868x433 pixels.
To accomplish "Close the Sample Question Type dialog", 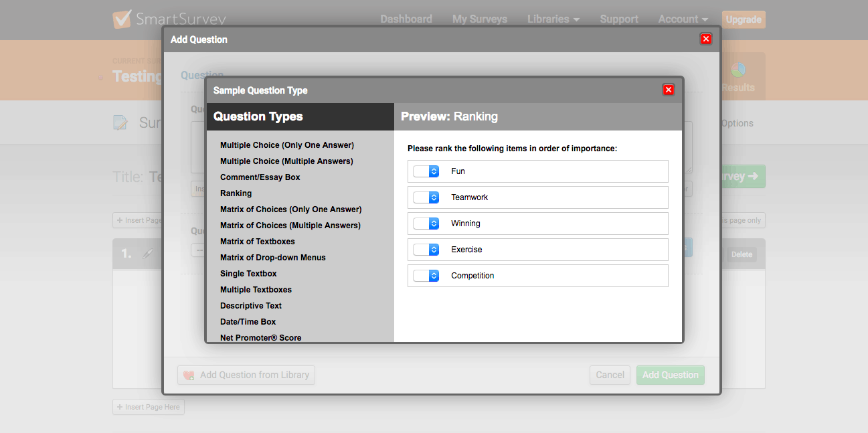I will 668,90.
